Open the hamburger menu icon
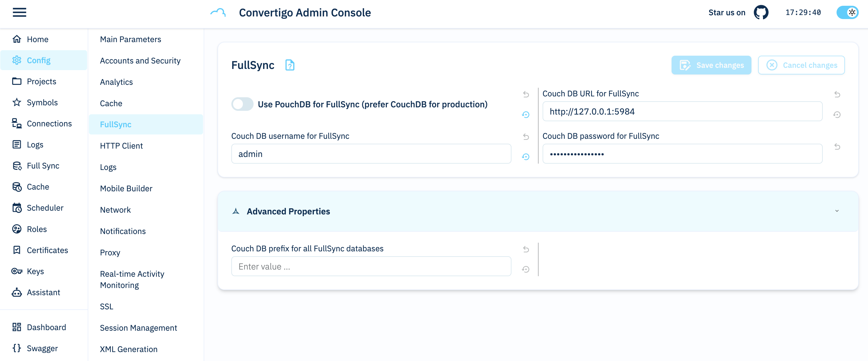 [x=19, y=12]
